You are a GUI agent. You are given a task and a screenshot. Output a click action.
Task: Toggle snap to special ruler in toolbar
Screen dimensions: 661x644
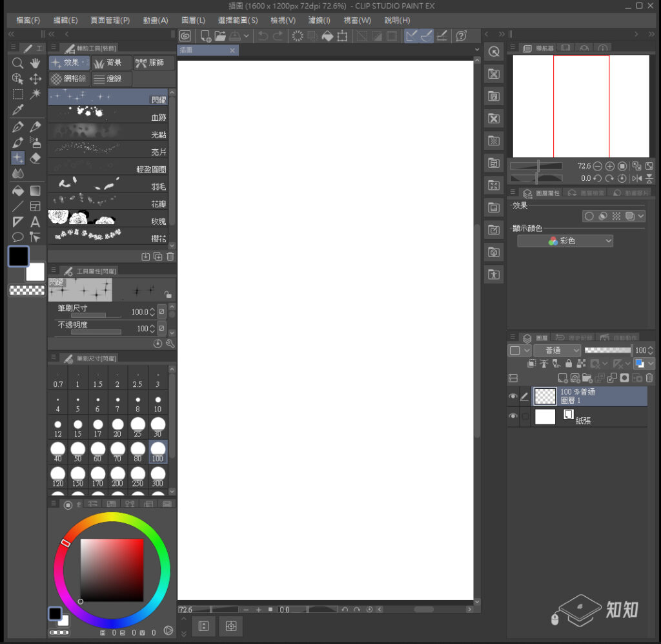click(x=427, y=36)
